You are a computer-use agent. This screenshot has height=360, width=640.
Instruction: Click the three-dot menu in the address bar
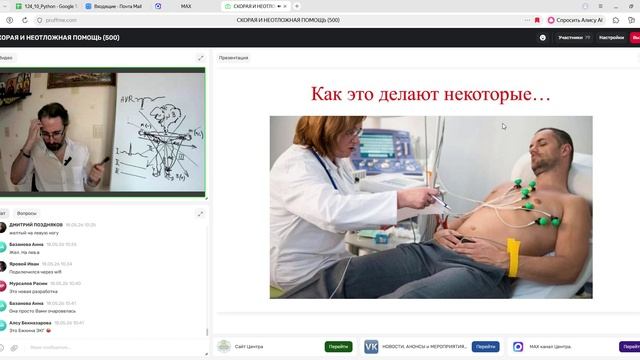[x=527, y=20]
